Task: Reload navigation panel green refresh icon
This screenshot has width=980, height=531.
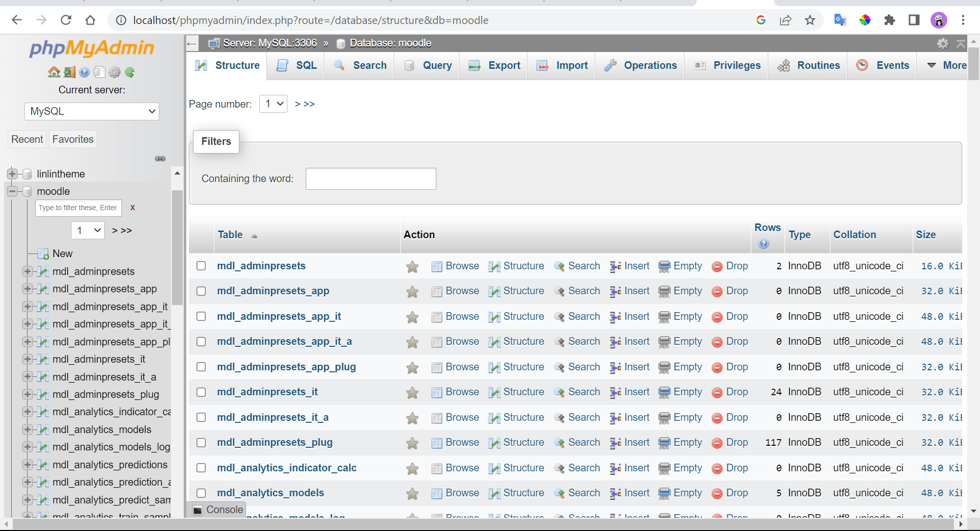Action: pos(130,72)
